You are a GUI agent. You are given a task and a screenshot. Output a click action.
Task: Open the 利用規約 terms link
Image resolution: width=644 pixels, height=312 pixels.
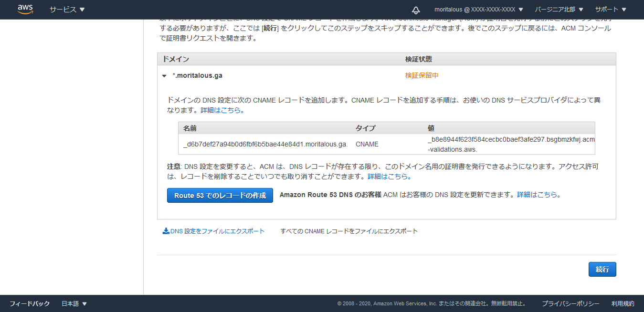point(623,304)
